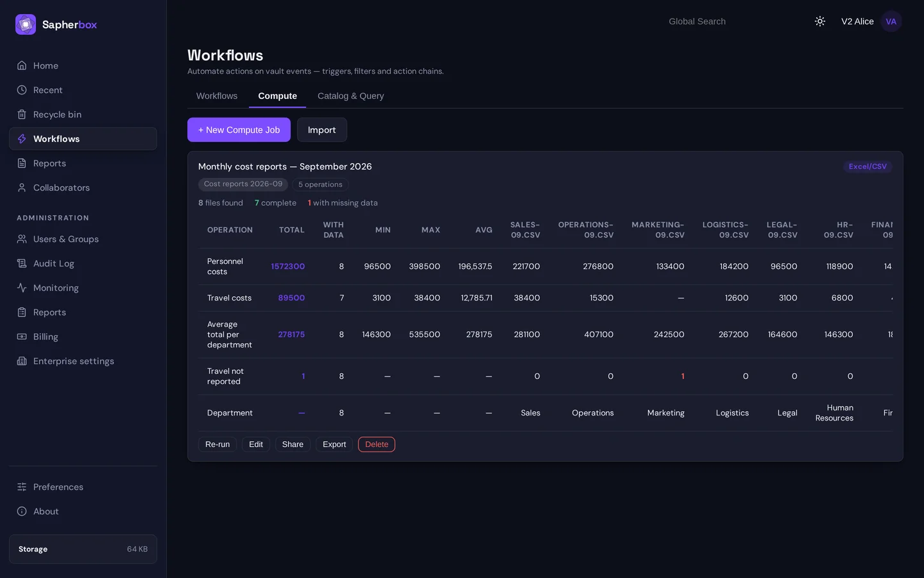Viewport: 924px width, 578px height.
Task: Click the upper Reports document icon
Action: tap(22, 163)
